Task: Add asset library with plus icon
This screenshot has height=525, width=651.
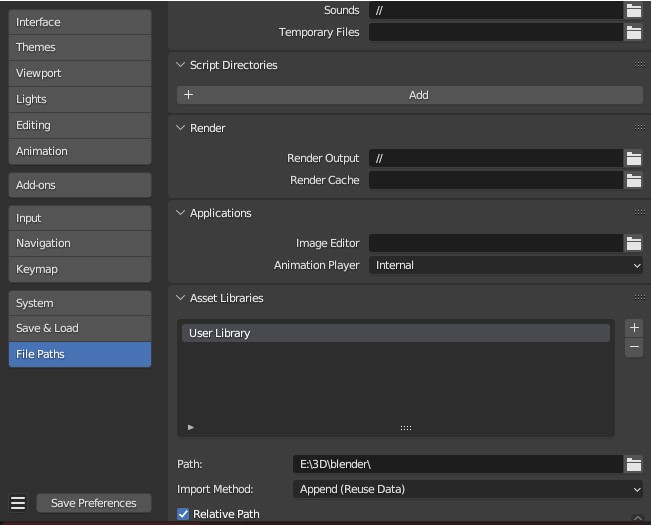Action: pyautogui.click(x=633, y=328)
